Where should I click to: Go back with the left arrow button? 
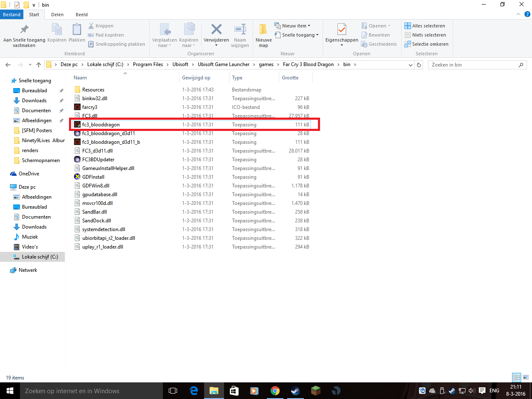pos(8,65)
